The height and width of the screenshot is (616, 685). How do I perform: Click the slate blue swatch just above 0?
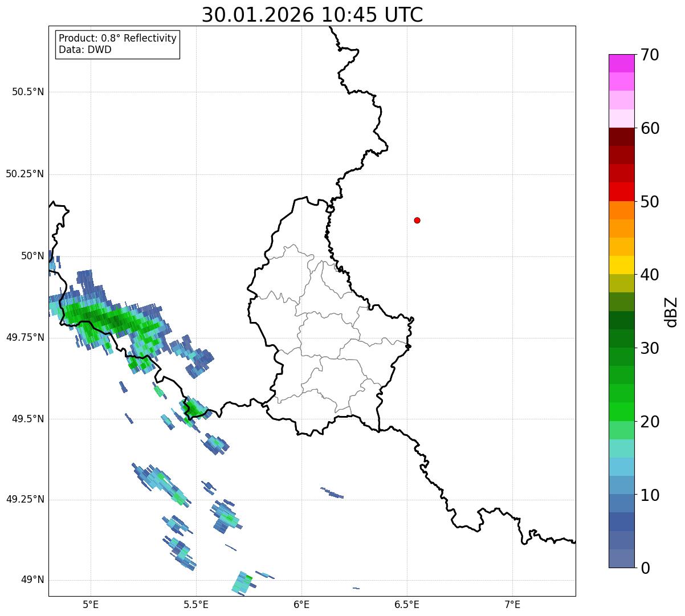(621, 558)
